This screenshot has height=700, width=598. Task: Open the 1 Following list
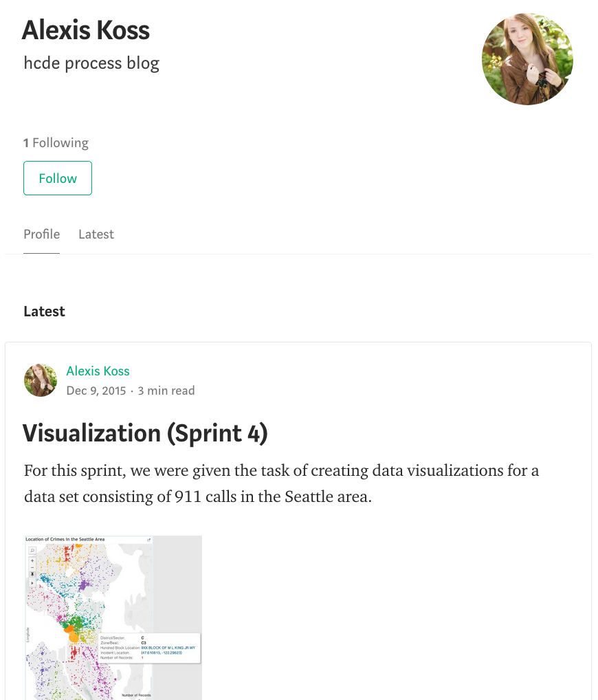coord(56,143)
